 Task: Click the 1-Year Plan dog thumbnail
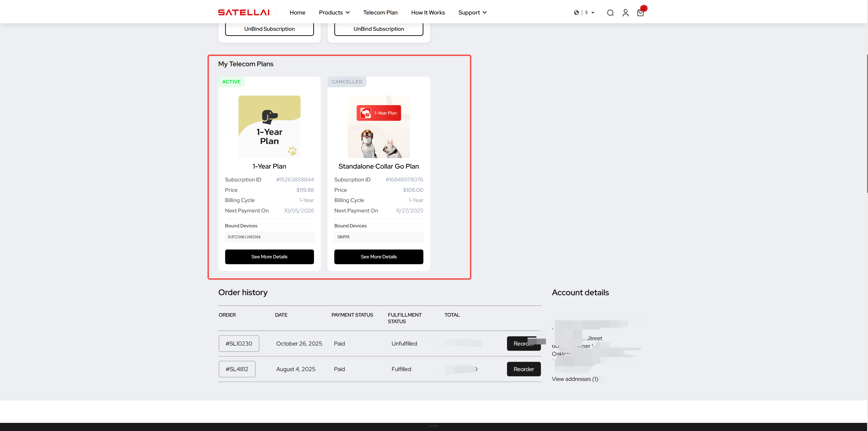[269, 127]
